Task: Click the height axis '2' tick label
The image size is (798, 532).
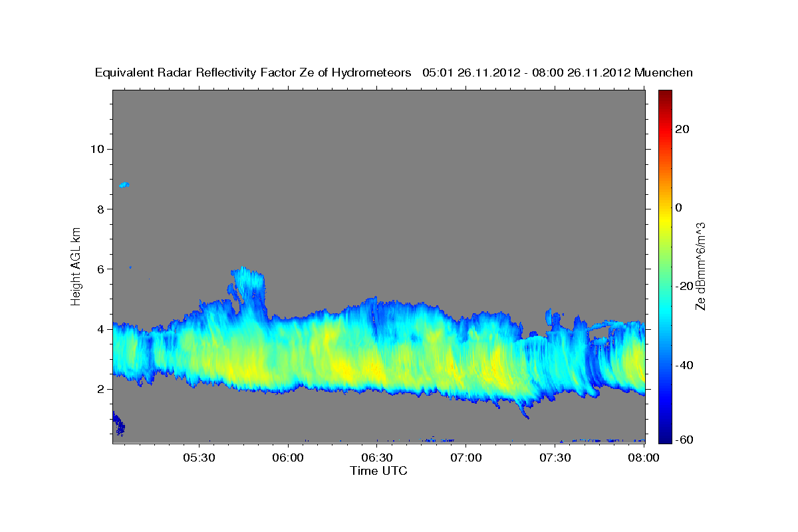Action: coord(99,389)
